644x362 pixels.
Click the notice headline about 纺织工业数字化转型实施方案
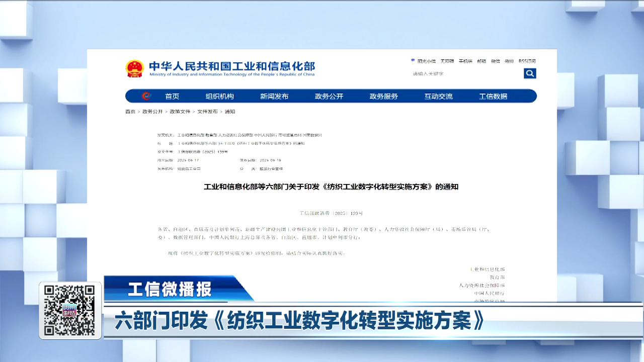click(x=331, y=187)
